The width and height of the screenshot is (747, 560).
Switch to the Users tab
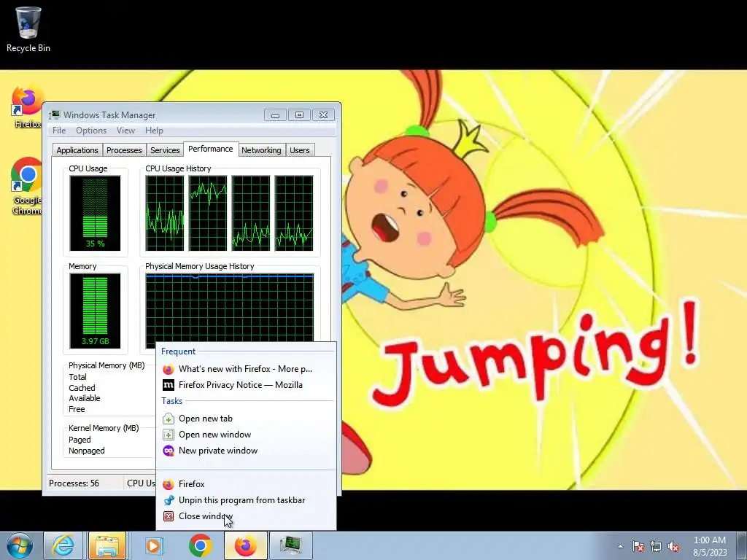pos(300,150)
